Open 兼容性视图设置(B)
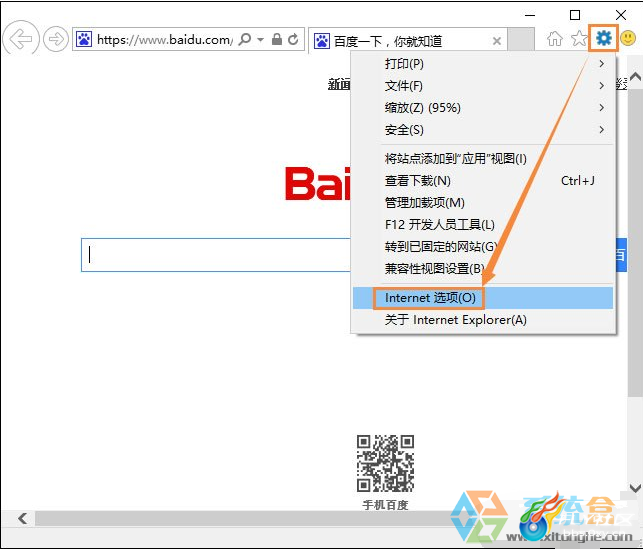643x549 pixels. (x=483, y=269)
